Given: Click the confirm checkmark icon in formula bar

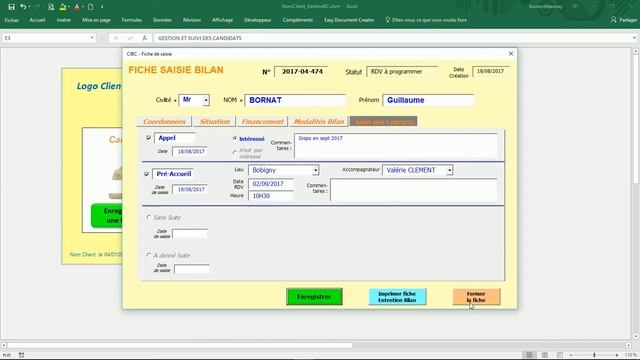Looking at the screenshot, I should pyautogui.click(x=130, y=38).
